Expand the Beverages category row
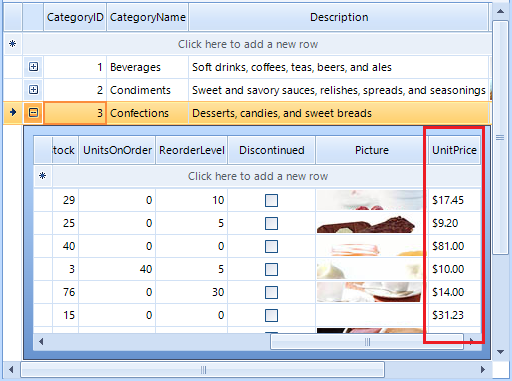512x381 pixels. pyautogui.click(x=33, y=67)
